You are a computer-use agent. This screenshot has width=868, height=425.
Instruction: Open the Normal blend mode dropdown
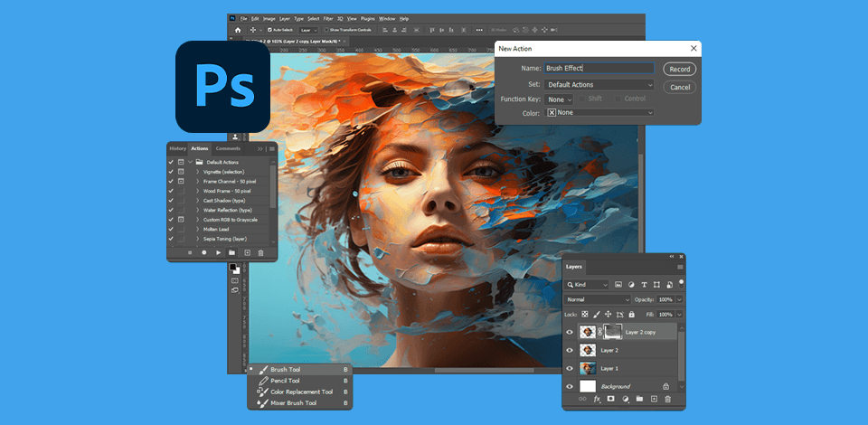(x=598, y=299)
